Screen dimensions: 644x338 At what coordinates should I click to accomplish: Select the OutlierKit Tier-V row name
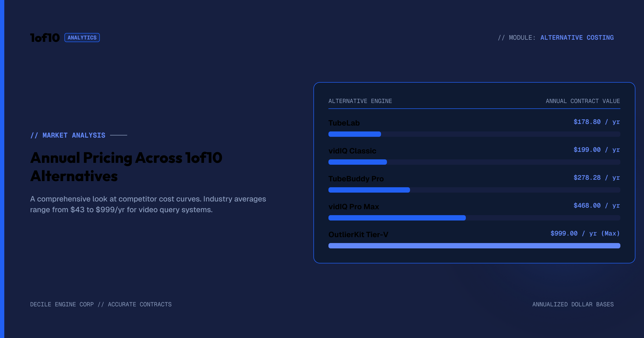click(358, 234)
